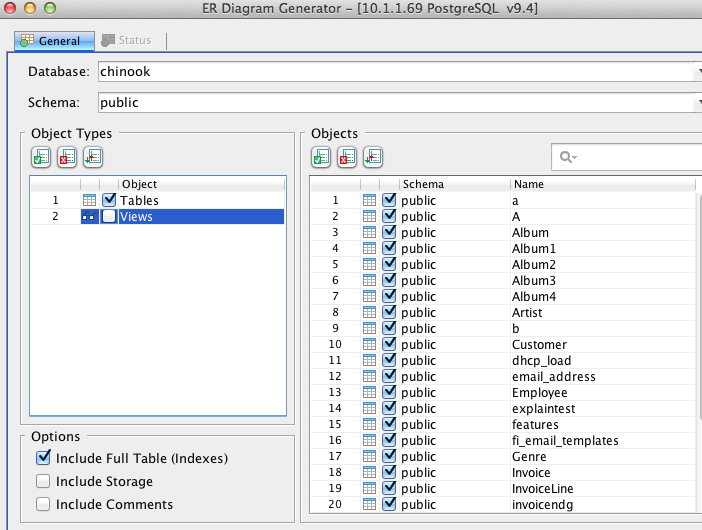This screenshot has height=530, width=702.
Task: Click the search magnifier icon in Objects
Action: point(568,157)
